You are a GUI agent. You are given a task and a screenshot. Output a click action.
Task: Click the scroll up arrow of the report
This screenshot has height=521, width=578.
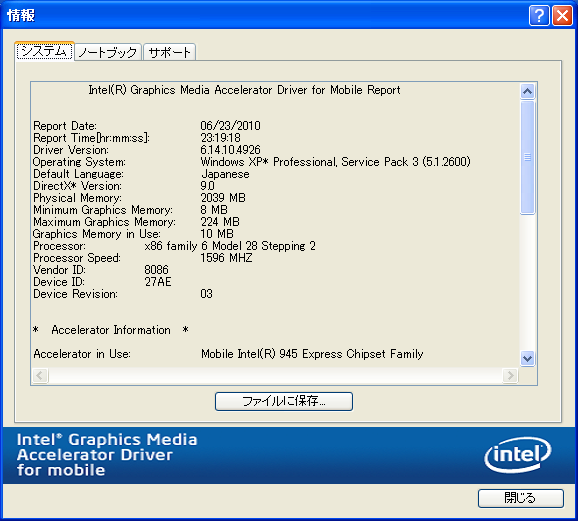[x=527, y=91]
